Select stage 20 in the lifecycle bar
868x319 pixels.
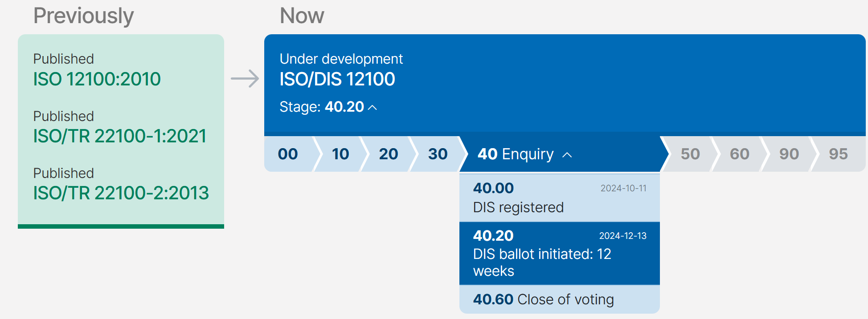389,154
